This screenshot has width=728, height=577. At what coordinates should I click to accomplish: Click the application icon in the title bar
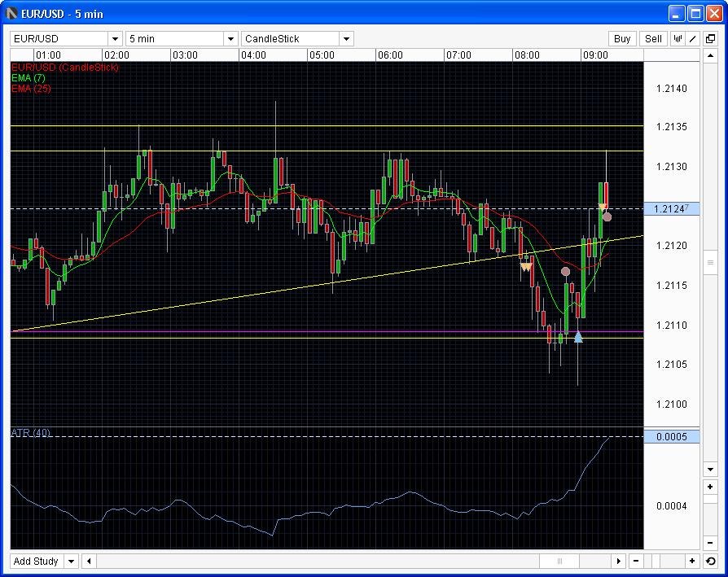(11, 14)
